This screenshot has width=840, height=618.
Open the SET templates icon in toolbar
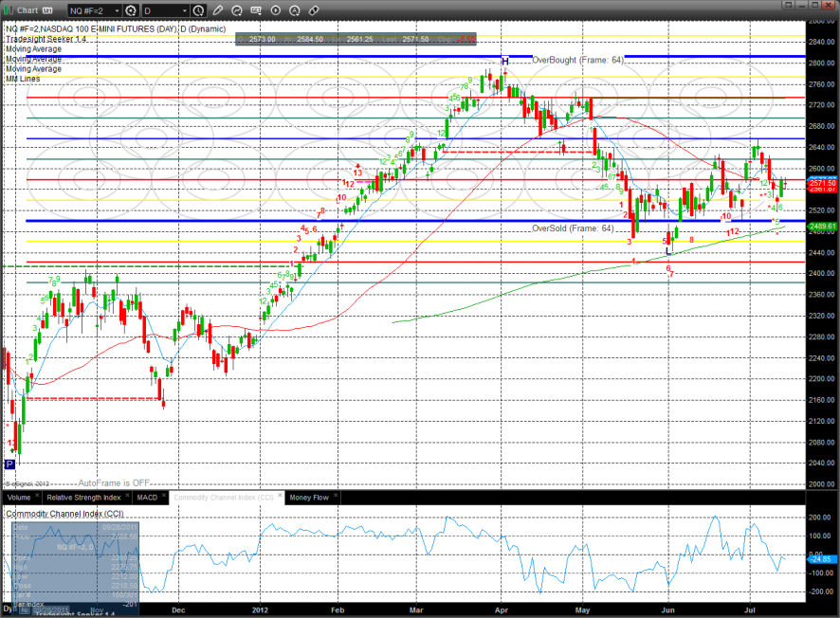pyautogui.click(x=256, y=10)
